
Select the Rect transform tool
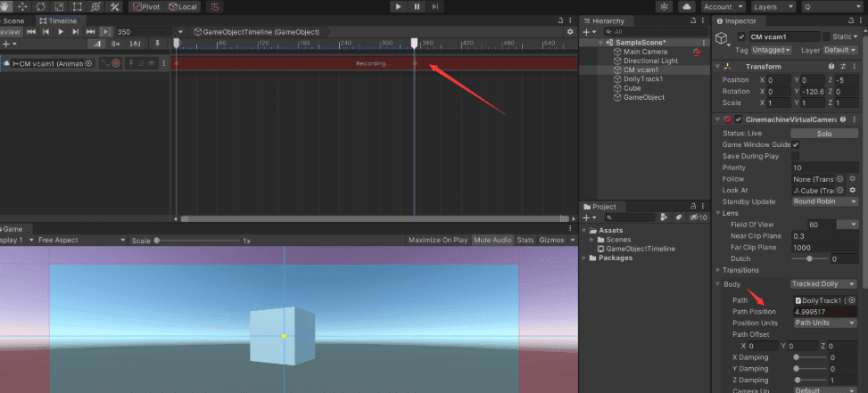77,6
